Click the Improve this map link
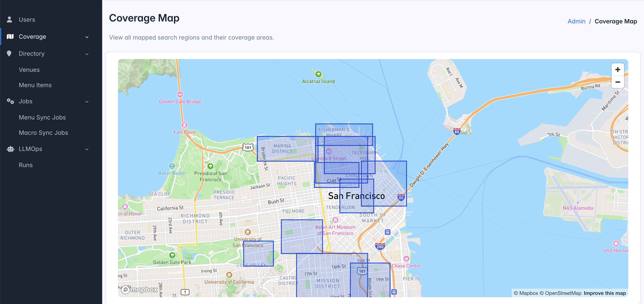The image size is (644, 304). click(605, 293)
